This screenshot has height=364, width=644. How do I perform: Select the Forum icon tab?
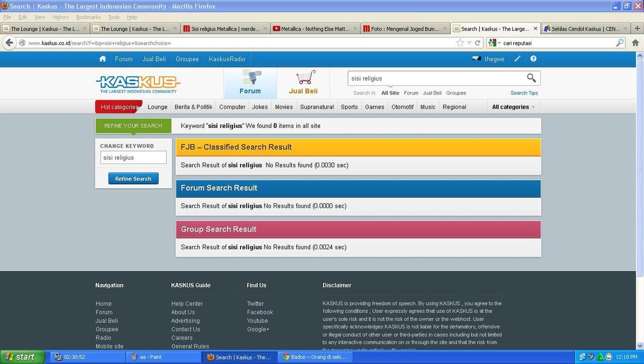[x=250, y=83]
